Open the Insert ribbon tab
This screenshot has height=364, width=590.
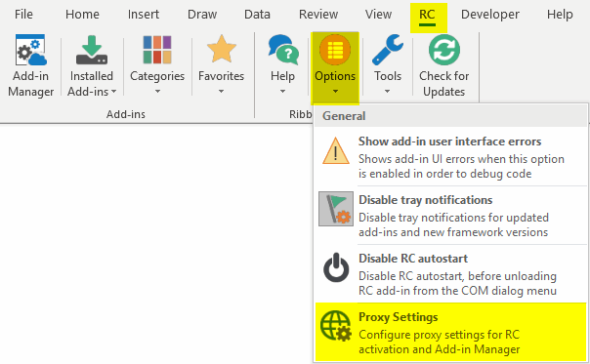point(144,15)
